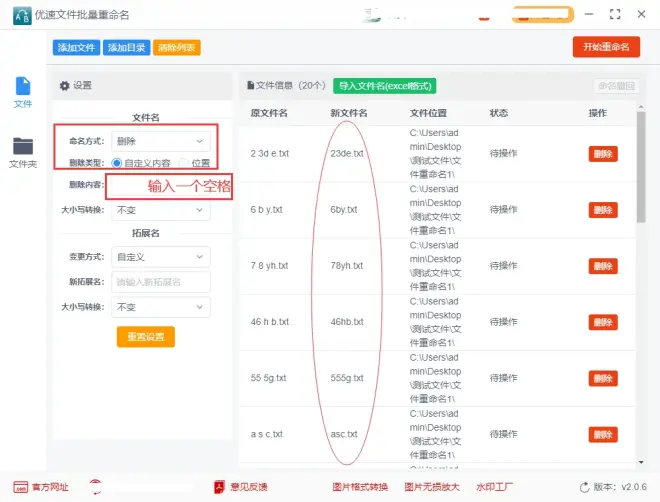Click the 意见反馈 feedback icon
Image resolution: width=660 pixels, height=502 pixels.
(x=219, y=487)
